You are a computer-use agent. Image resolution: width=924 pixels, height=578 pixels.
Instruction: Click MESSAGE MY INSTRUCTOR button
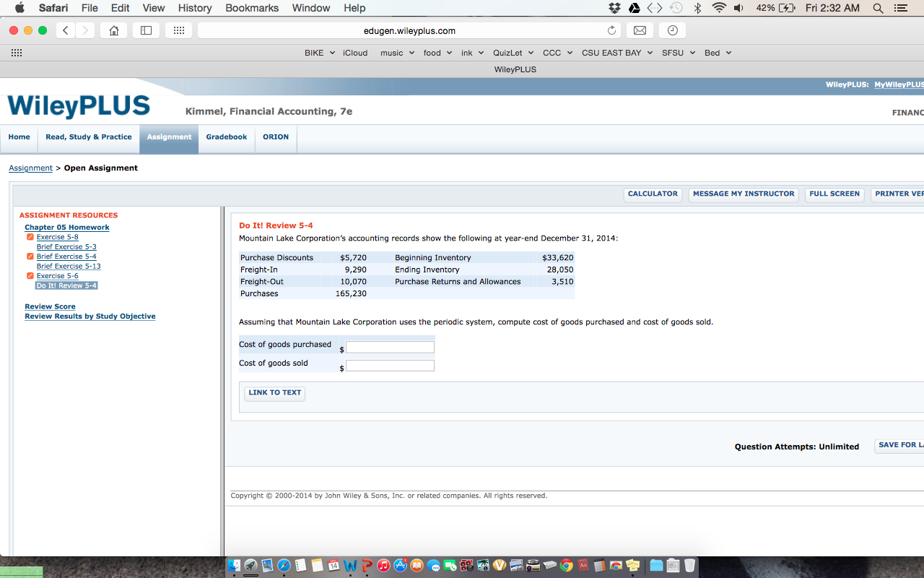tap(744, 194)
